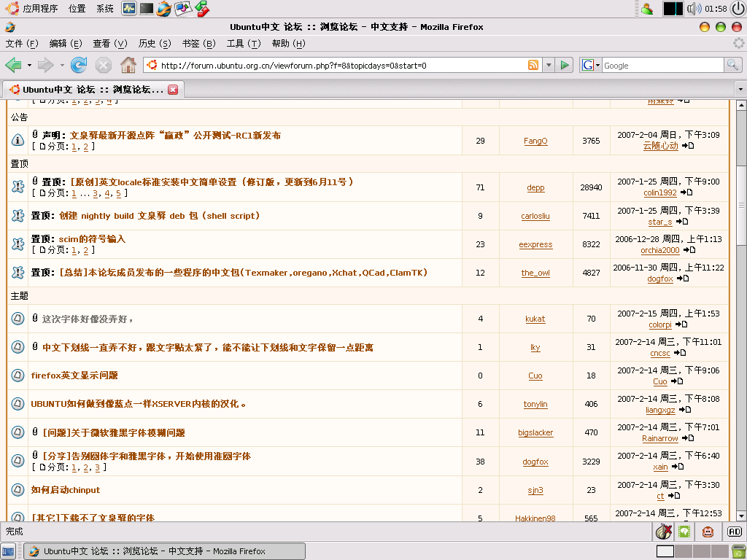The width and height of the screenshot is (747, 560).
Task: Open the 位置 panel menu
Action: click(x=77, y=9)
